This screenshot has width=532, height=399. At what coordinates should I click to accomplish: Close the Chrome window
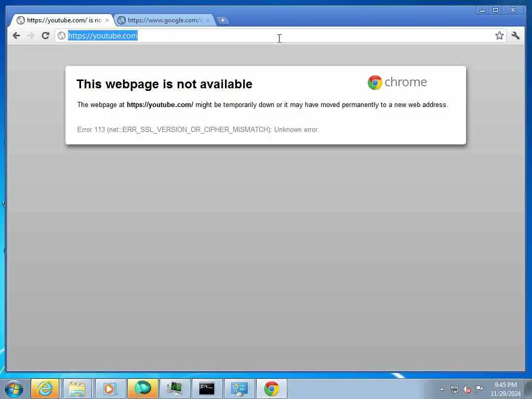(x=513, y=10)
